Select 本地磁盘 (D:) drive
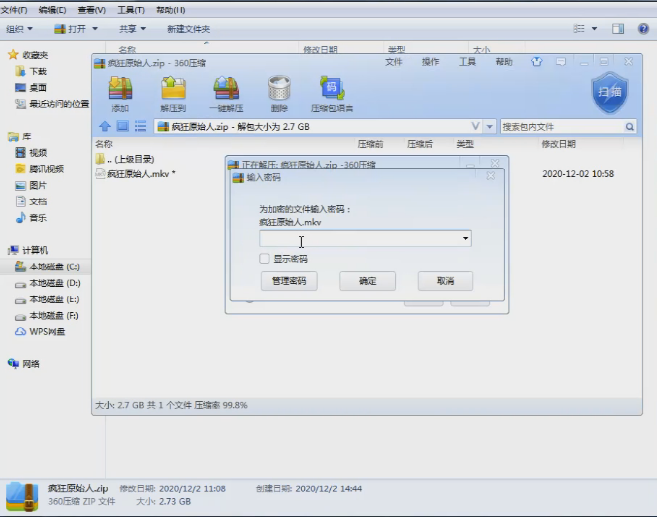The width and height of the screenshot is (657, 517). point(47,283)
